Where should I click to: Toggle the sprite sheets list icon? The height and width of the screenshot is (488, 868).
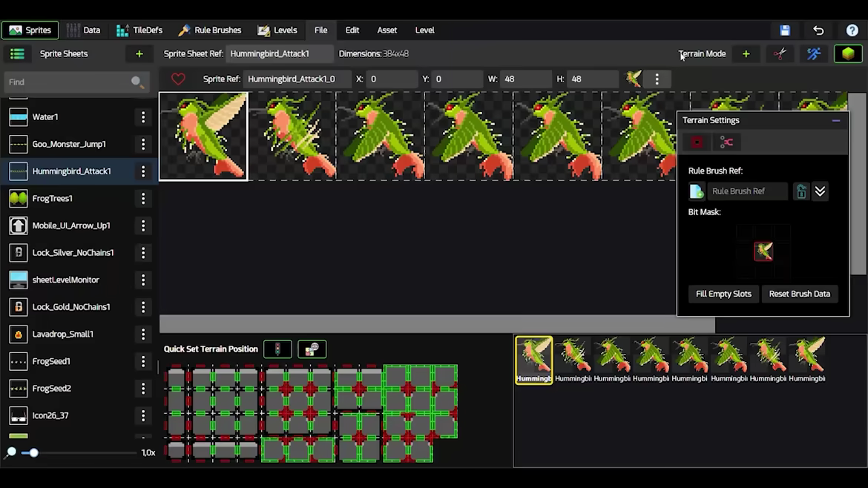click(x=17, y=53)
